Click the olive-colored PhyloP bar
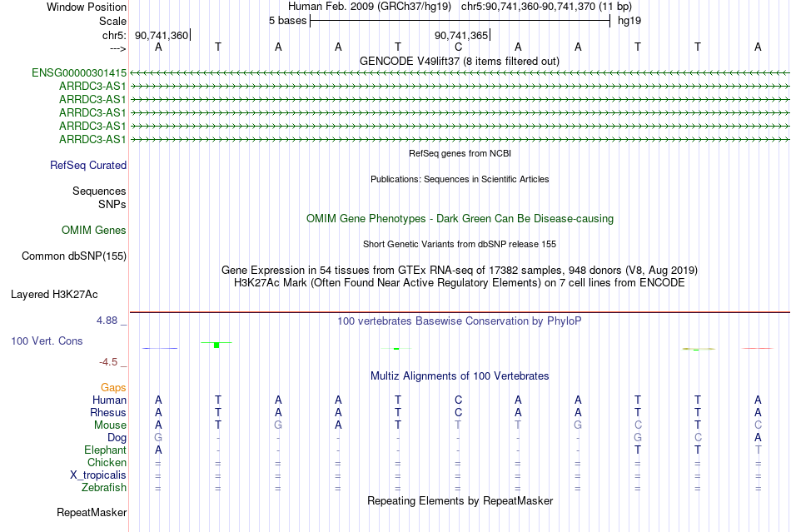The image size is (791, 532). (699, 349)
